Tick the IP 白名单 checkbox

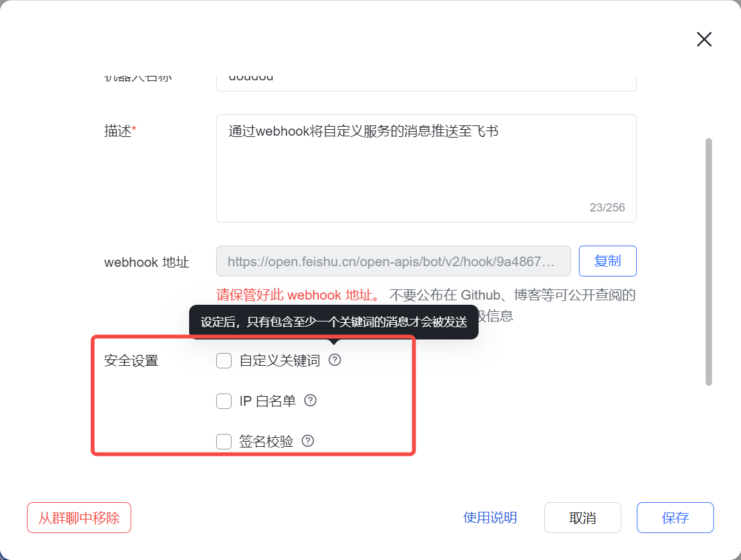224,401
